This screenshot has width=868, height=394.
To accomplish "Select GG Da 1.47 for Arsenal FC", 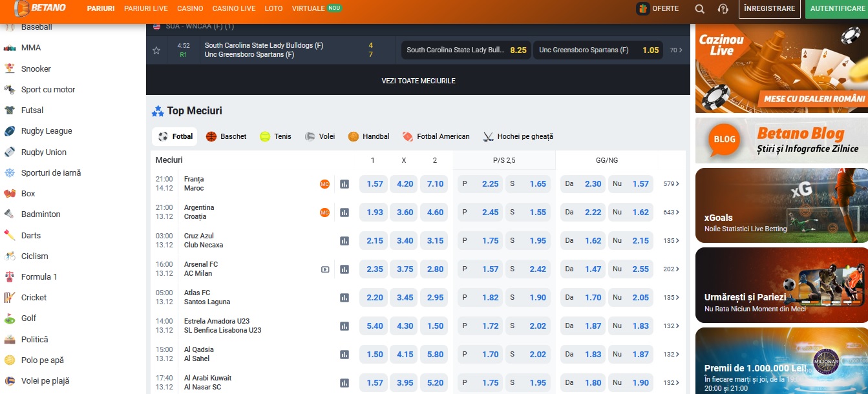I will click(x=583, y=269).
